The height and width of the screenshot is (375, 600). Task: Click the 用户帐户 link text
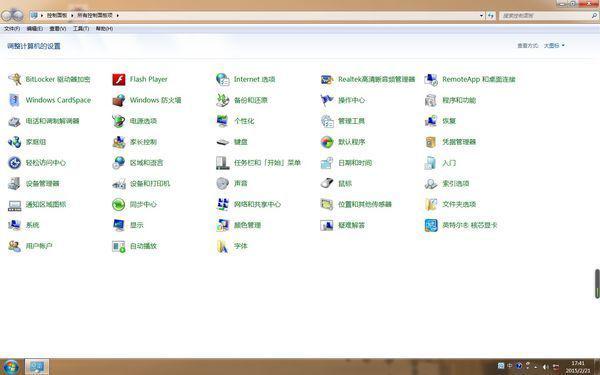coord(39,246)
